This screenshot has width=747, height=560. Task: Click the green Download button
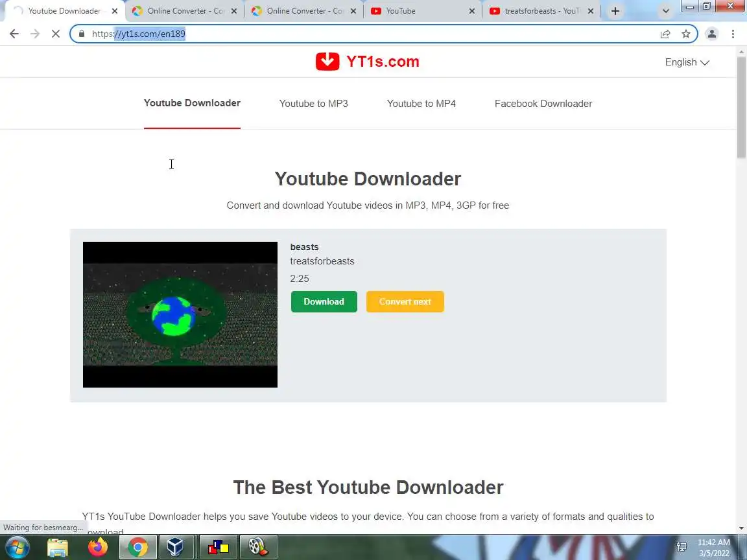324,301
